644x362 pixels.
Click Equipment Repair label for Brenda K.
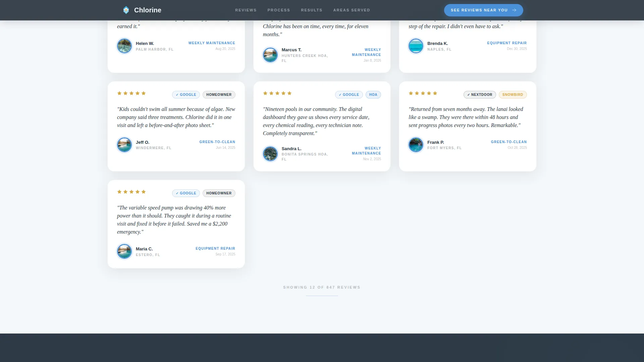507,43
